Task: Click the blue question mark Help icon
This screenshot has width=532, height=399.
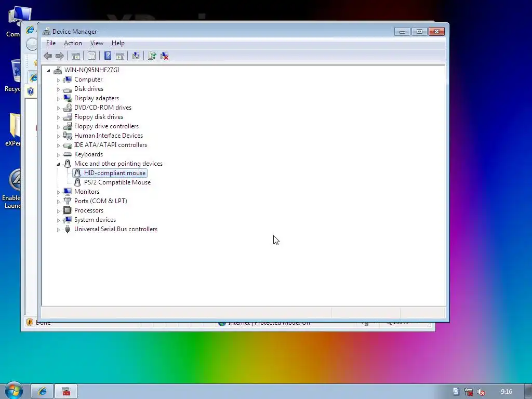Action: click(x=108, y=56)
